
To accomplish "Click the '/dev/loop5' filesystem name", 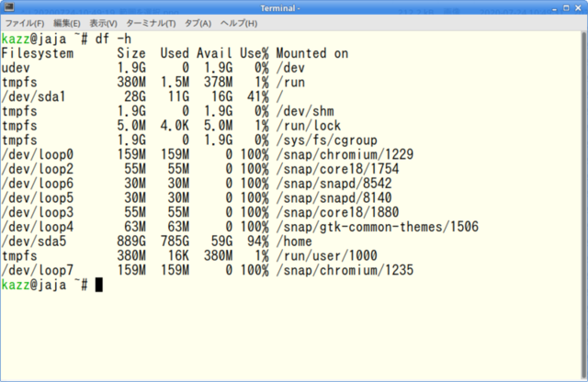I will (38, 198).
